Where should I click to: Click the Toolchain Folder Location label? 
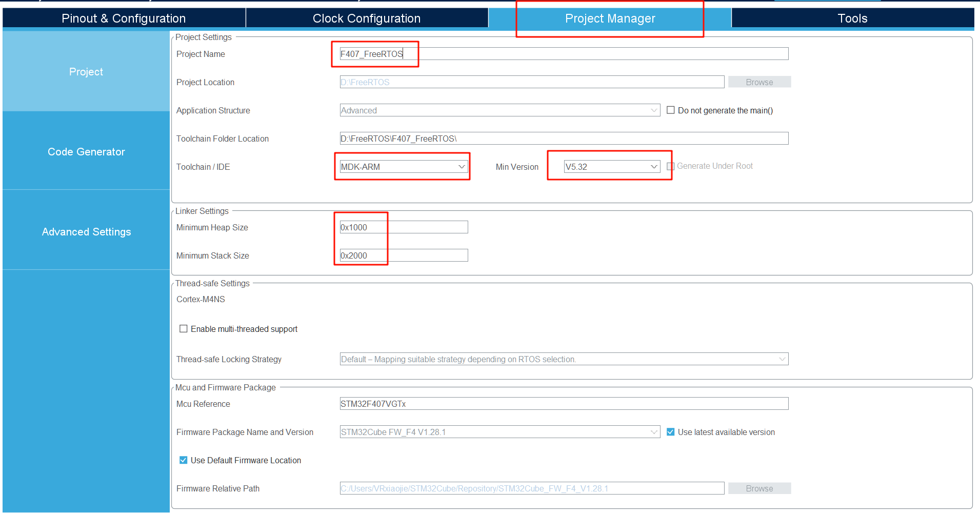223,139
